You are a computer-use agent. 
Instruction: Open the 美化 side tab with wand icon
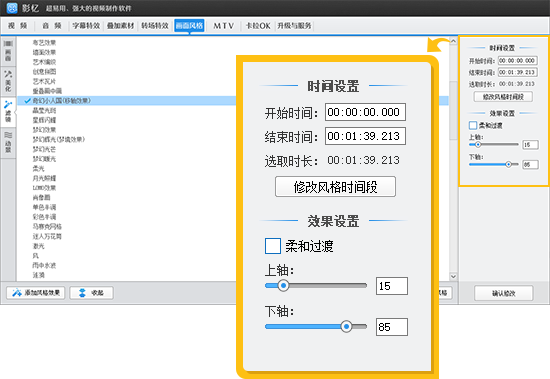click(8, 81)
